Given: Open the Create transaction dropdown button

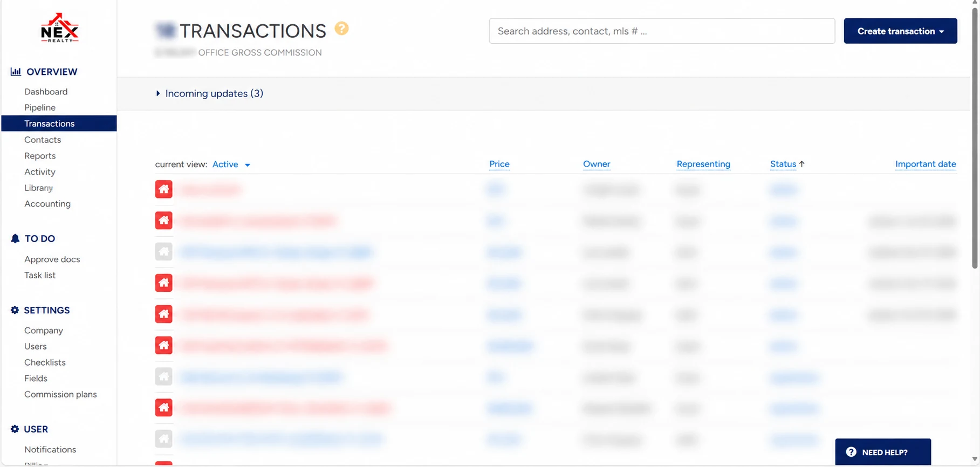Looking at the screenshot, I should pyautogui.click(x=900, y=31).
